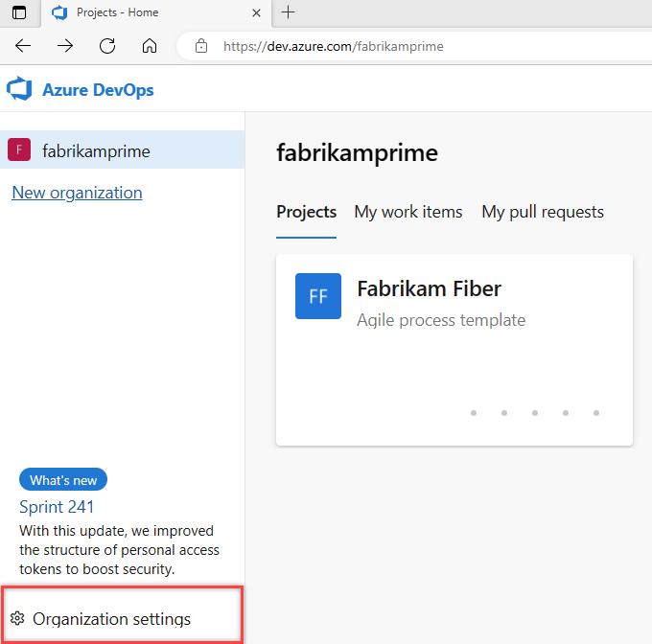
Task: Open the New organization link
Action: [77, 193]
